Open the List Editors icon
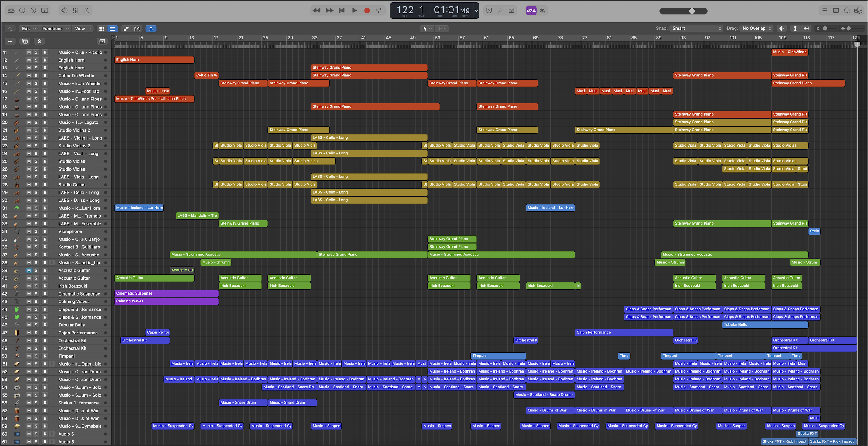The width and height of the screenshot is (868, 446). (x=824, y=10)
